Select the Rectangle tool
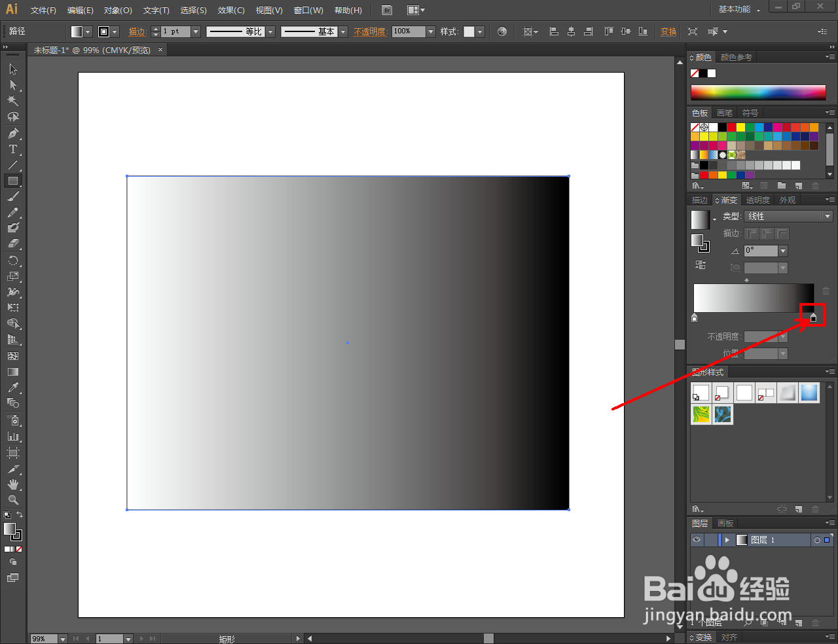This screenshot has height=644, width=838. click(x=12, y=181)
